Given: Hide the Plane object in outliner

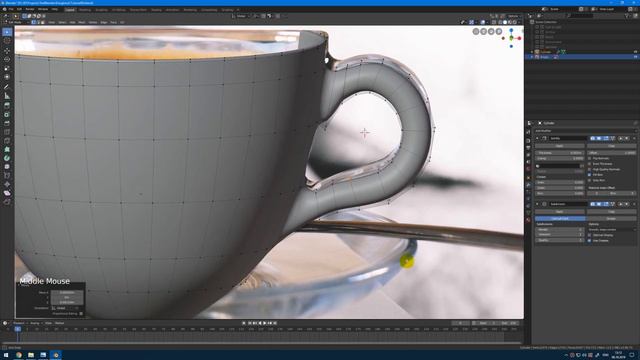Looking at the screenshot, I should (635, 57).
